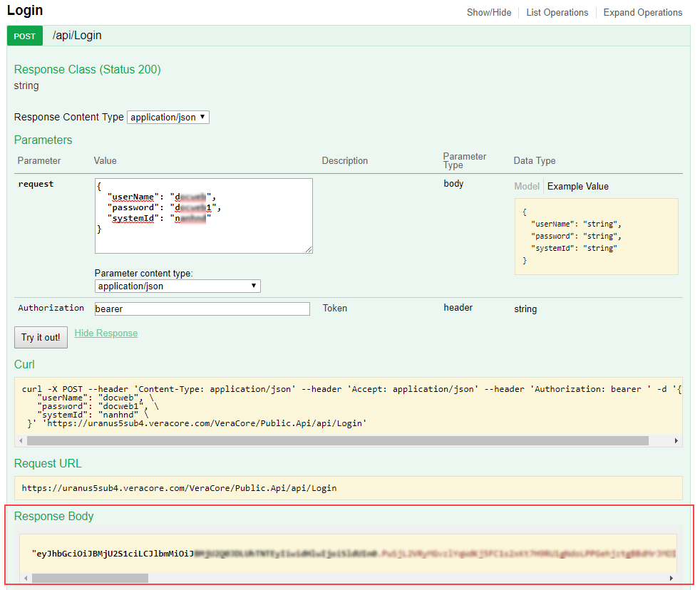Click the 'Response Content Type' label
Screen dimensions: 700x590
coord(68,117)
